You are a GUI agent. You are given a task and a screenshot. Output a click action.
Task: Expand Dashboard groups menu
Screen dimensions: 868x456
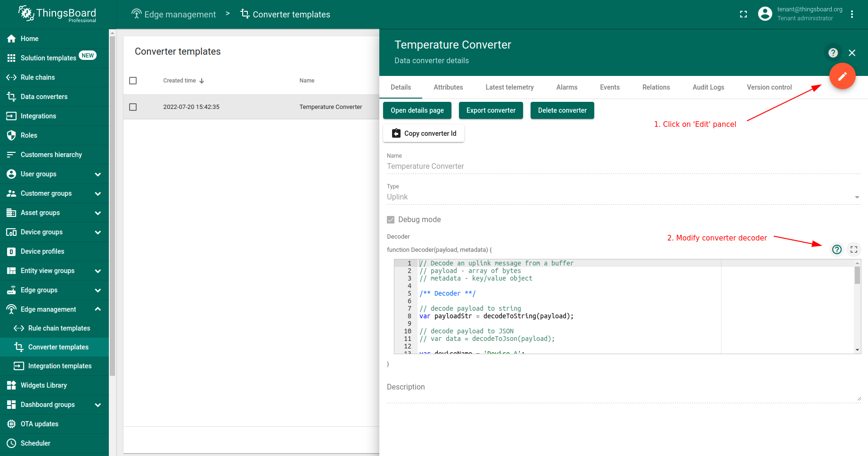(98, 405)
